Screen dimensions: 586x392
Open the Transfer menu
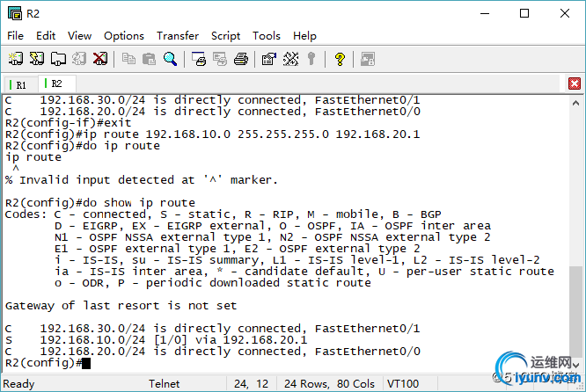coord(178,36)
